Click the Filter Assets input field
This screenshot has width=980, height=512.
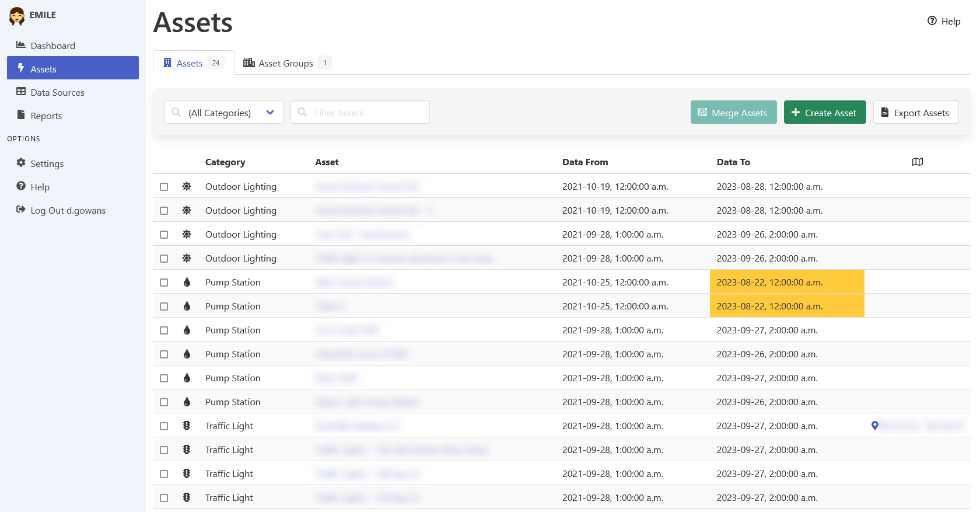point(360,112)
